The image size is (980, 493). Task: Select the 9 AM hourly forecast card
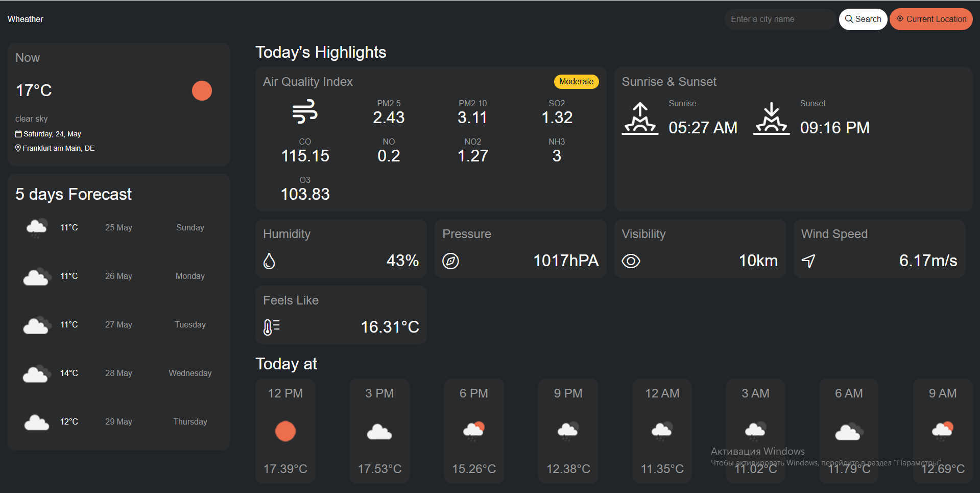[942, 431]
